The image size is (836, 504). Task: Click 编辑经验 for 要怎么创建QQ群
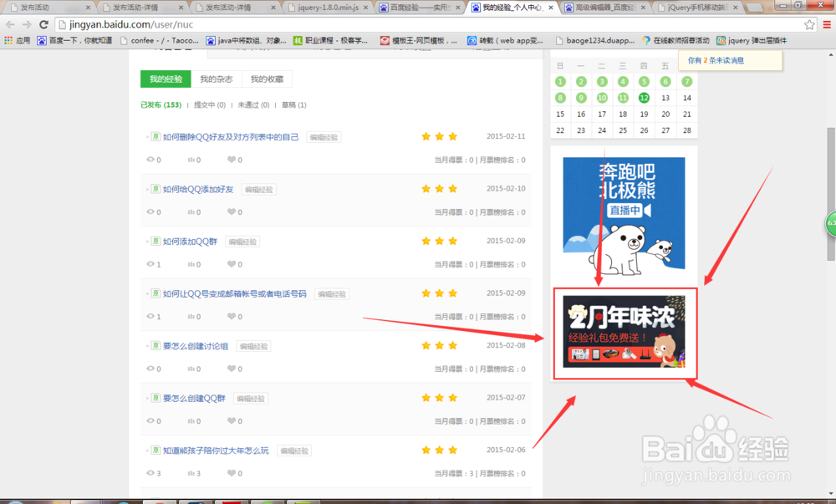point(251,399)
